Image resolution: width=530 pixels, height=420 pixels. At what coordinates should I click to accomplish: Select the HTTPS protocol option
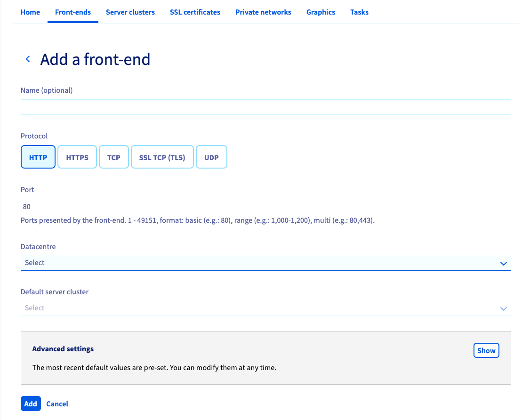77,157
